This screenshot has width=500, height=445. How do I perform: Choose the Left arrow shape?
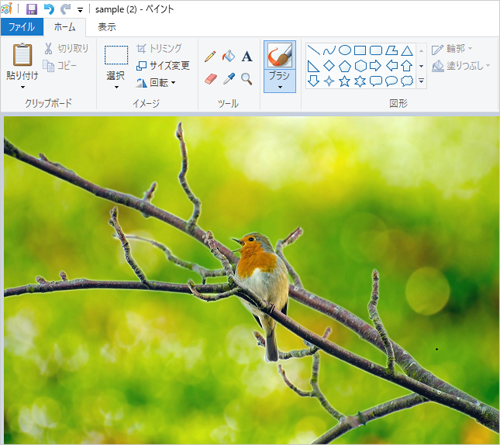click(391, 66)
